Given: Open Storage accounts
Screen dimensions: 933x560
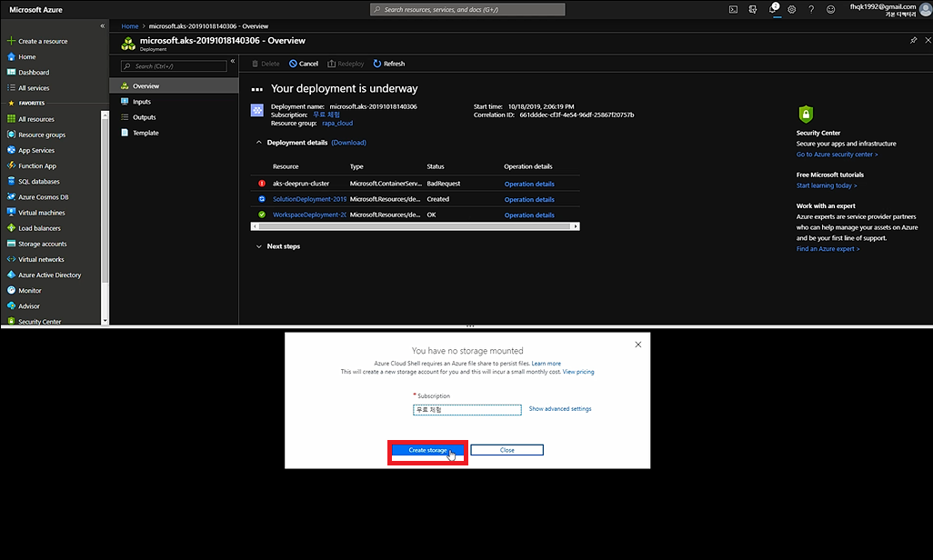Looking at the screenshot, I should (x=37, y=244).
